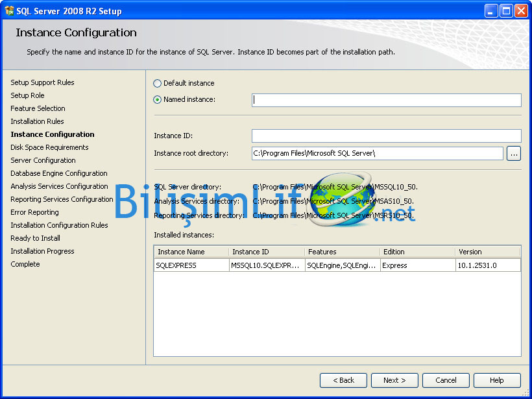Screen dimensions: 532x399
Task: Click the Features column header
Action: [343, 252]
